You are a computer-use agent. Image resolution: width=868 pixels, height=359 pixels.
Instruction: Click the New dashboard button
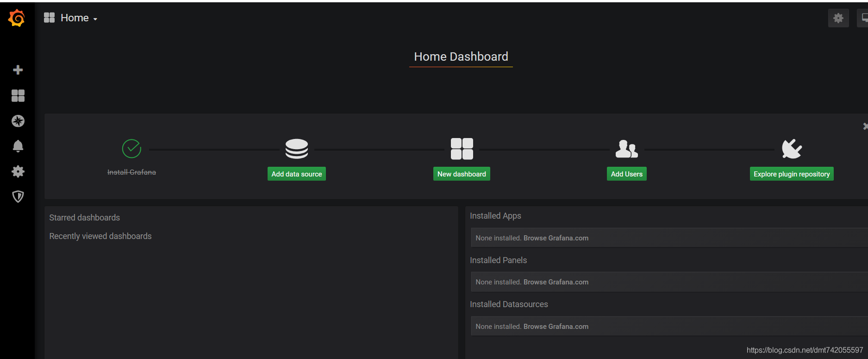pos(462,174)
